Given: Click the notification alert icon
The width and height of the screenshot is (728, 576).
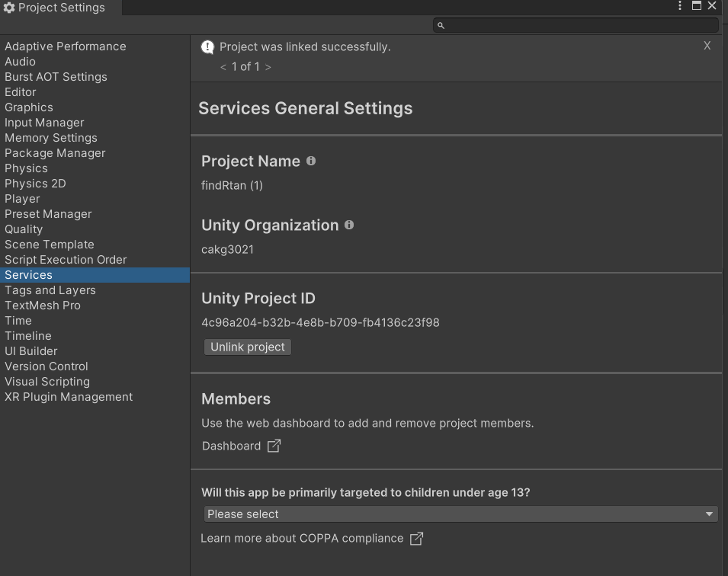Looking at the screenshot, I should tap(207, 47).
